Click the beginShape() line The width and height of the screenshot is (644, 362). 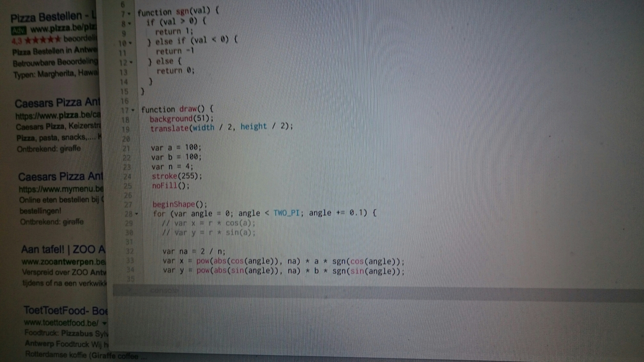click(180, 204)
